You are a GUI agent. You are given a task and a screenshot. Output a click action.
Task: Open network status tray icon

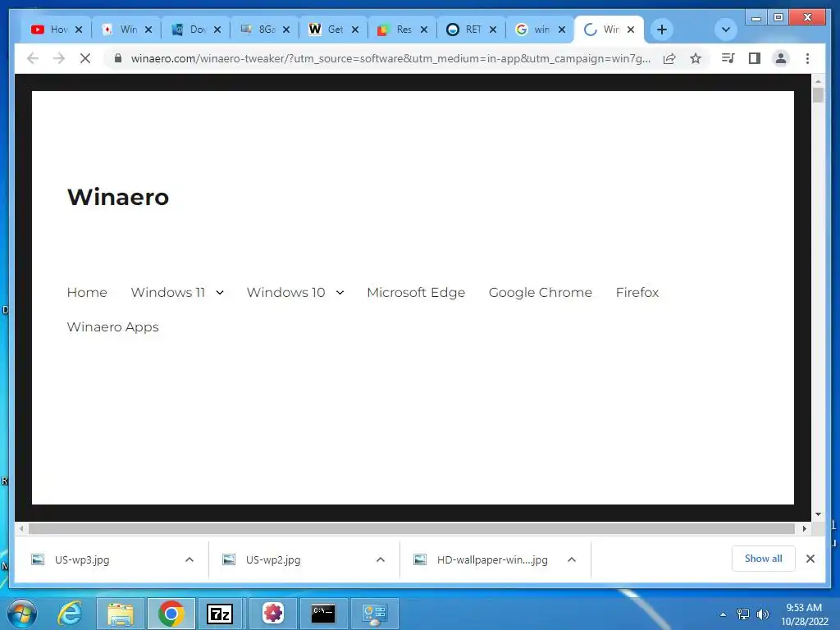click(742, 614)
